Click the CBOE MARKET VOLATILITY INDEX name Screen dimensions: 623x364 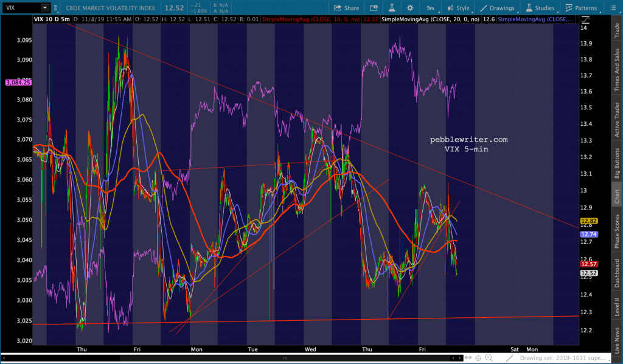(111, 8)
